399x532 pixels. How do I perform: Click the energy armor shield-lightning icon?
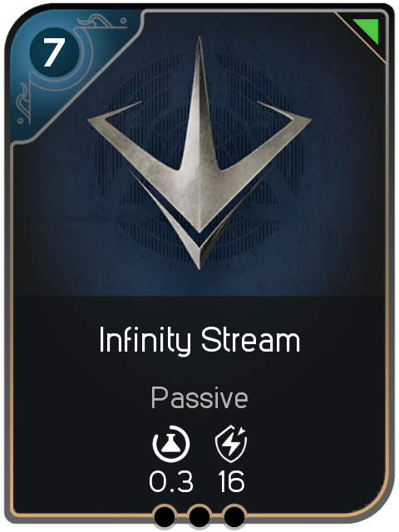(x=231, y=443)
